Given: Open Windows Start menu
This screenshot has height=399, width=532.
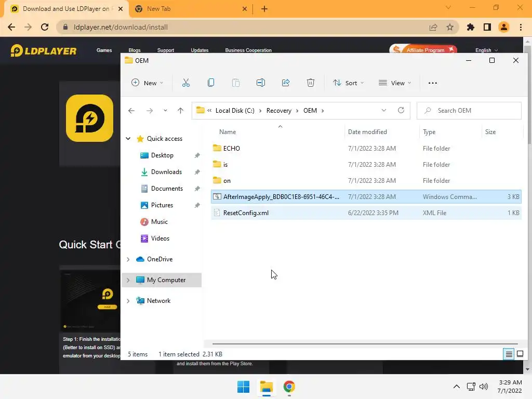Looking at the screenshot, I should (243, 387).
